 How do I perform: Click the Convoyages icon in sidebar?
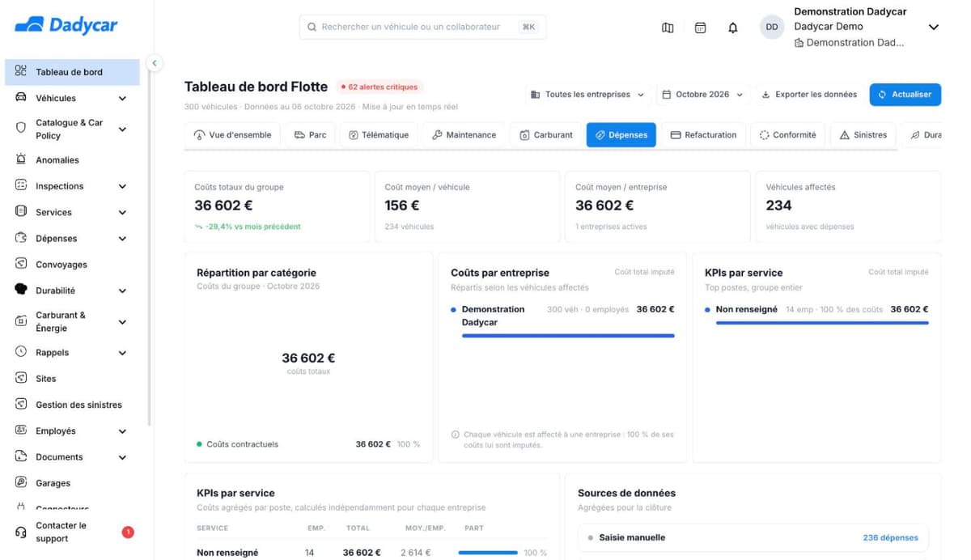[x=21, y=264]
